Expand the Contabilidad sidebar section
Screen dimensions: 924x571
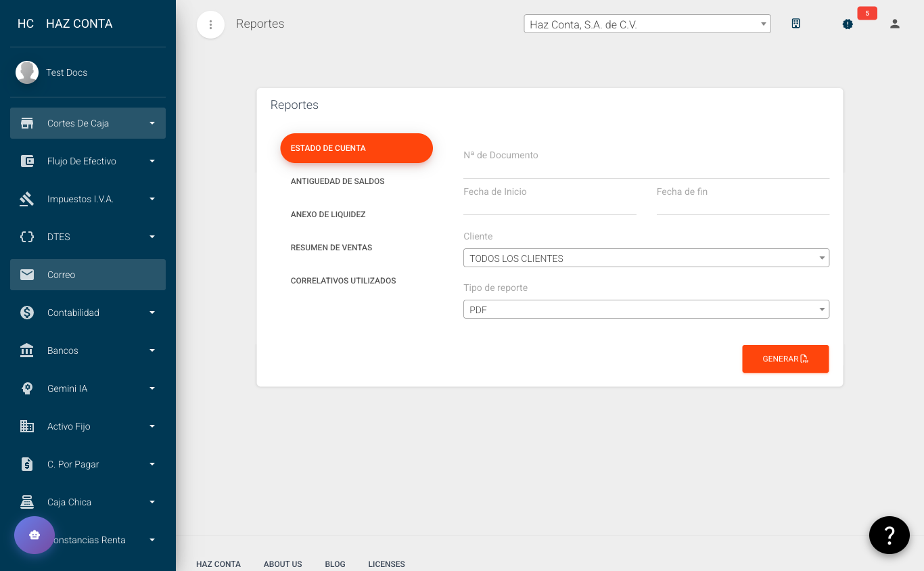pos(87,313)
